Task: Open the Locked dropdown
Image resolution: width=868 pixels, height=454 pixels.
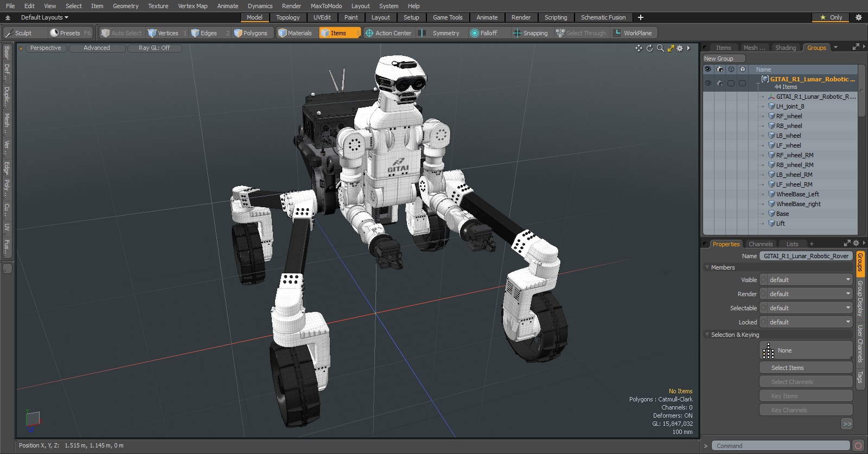Action: 806,322
